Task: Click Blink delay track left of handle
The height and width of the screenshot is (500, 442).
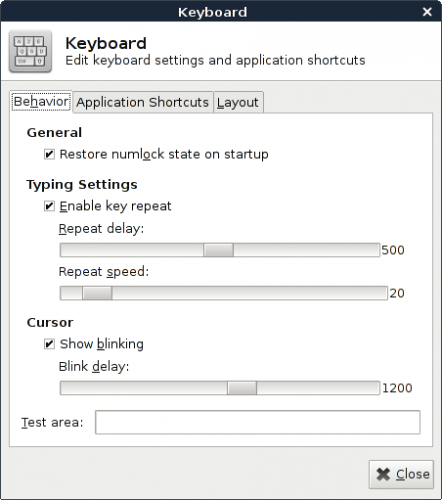Action: (x=144, y=388)
